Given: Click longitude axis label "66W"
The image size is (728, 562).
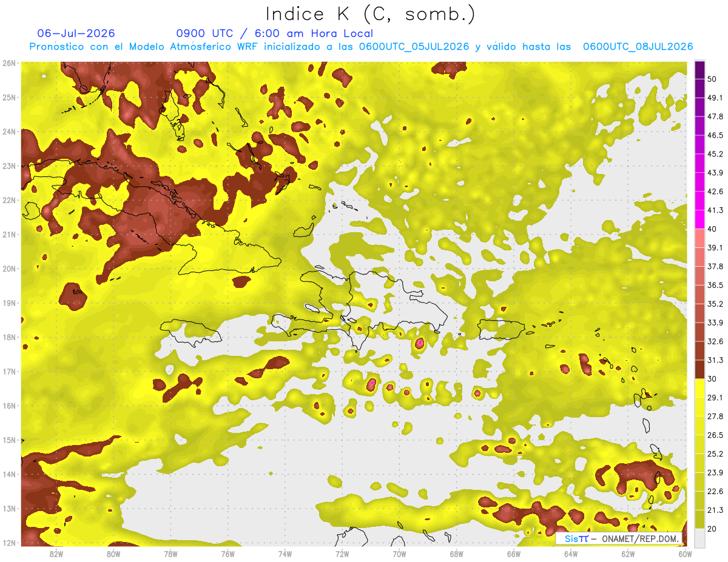Looking at the screenshot, I should [514, 554].
